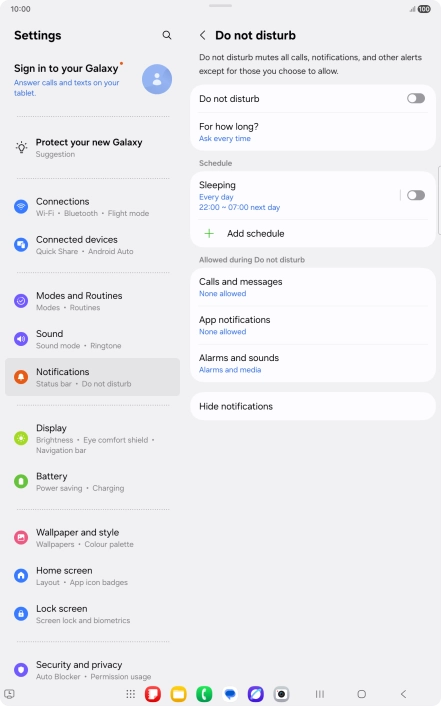Open Calls and messages exceptions

point(313,287)
